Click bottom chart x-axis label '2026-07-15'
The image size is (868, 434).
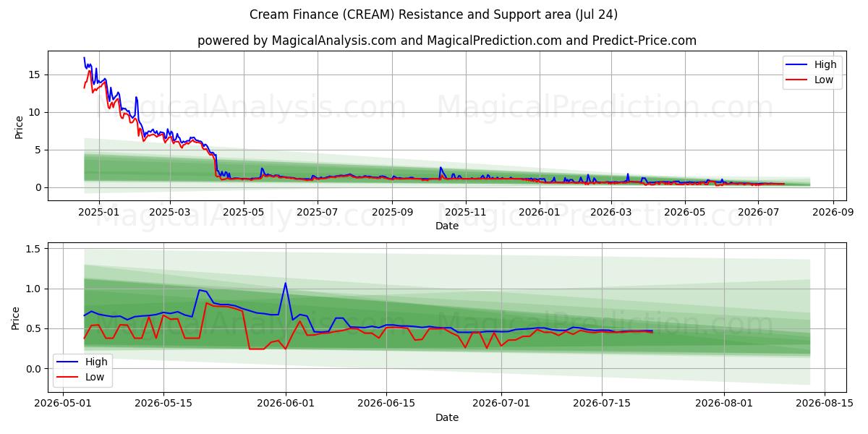point(602,404)
